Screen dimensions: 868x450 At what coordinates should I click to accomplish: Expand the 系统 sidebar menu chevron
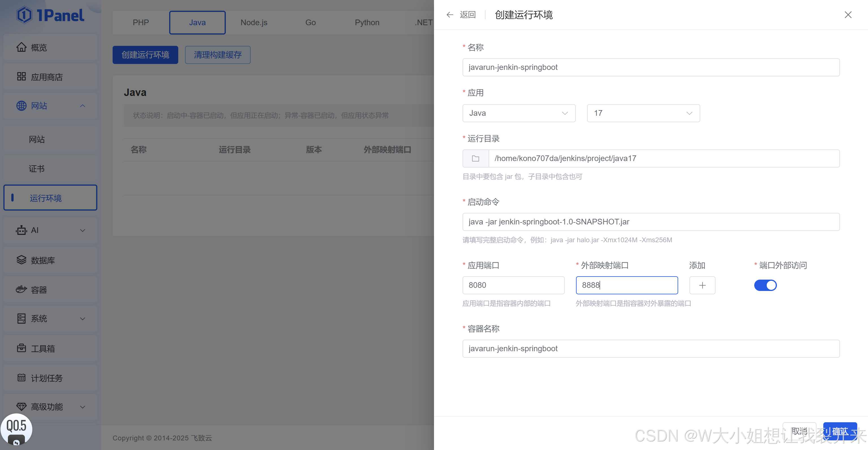tap(82, 319)
